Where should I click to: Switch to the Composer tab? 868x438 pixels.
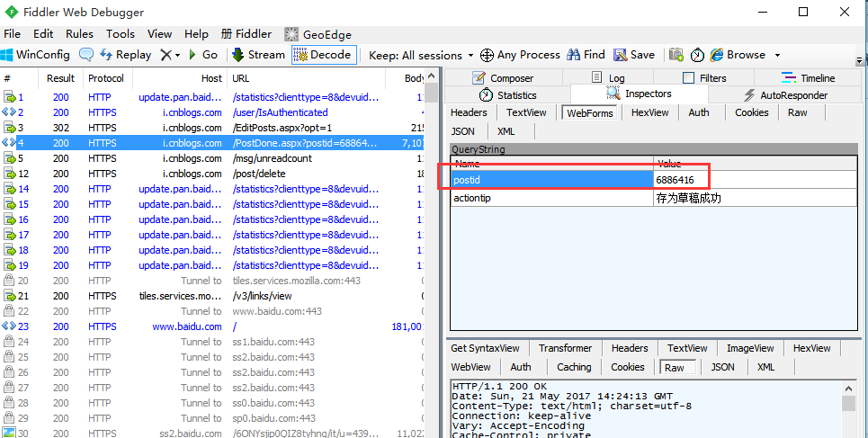[x=503, y=78]
